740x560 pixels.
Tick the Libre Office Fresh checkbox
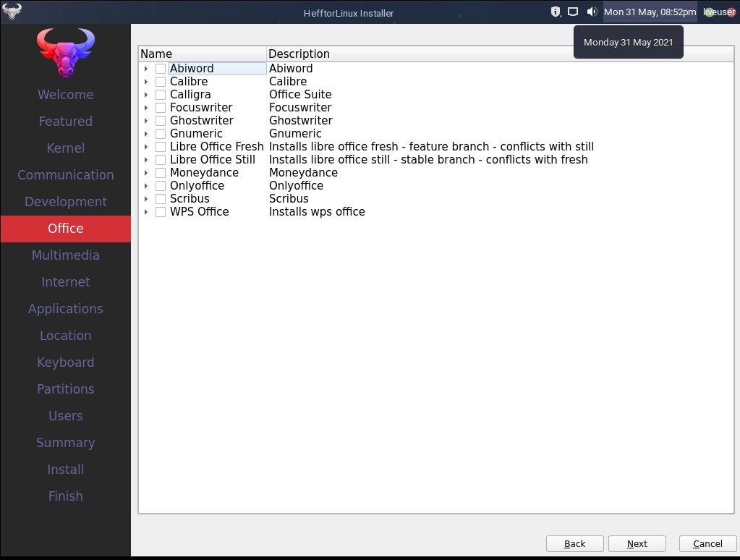[x=161, y=147]
